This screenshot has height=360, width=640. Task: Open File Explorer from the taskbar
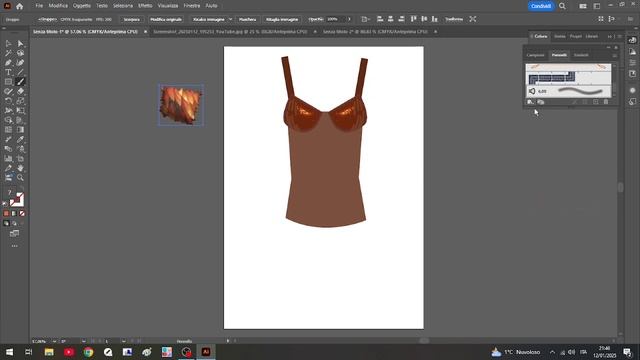coord(49,352)
